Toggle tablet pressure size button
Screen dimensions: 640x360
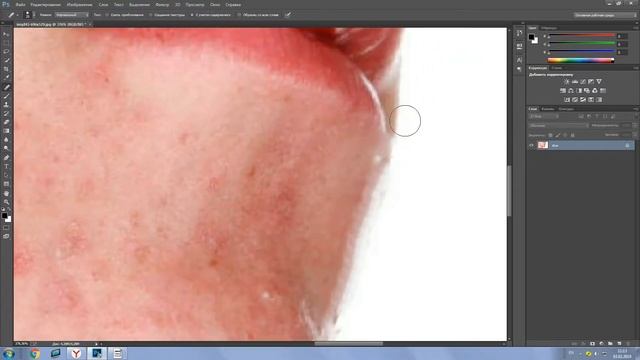[288, 15]
